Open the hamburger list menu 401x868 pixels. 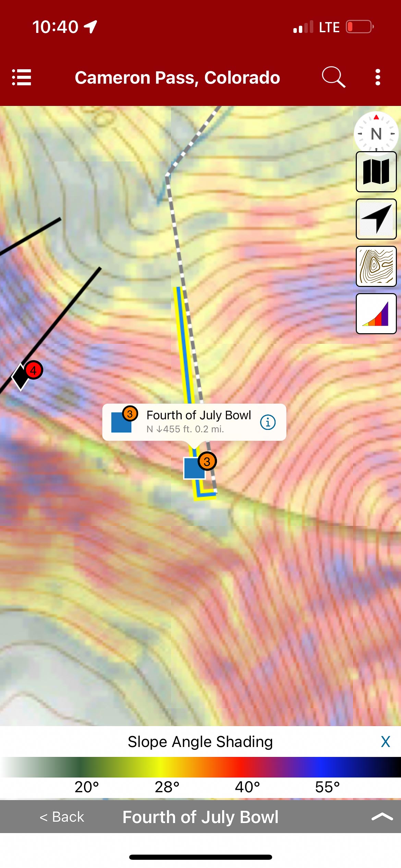22,77
